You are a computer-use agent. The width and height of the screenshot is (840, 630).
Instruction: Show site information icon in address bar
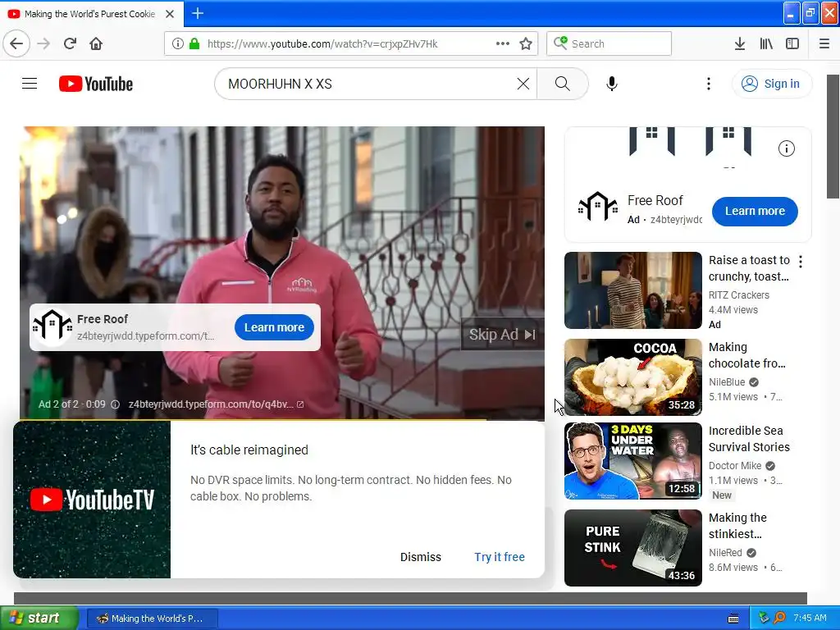pos(178,43)
